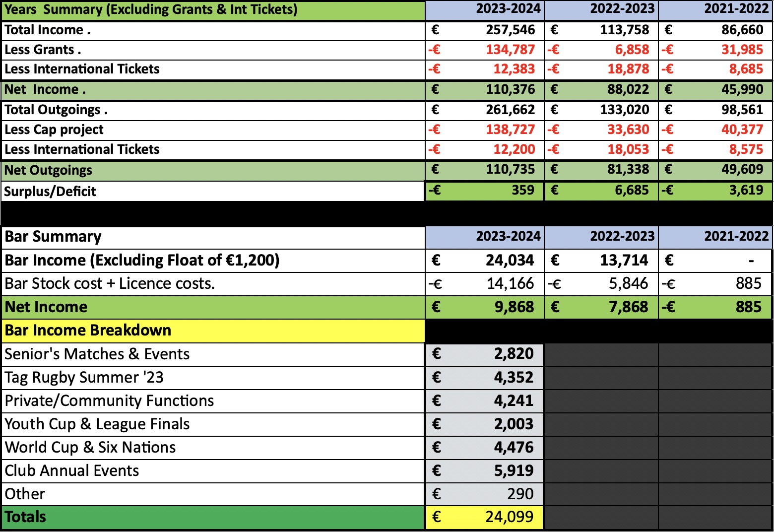Viewport: 774px width, 532px height.
Task: Select the Net Outgoings value 49,609
Action: pyautogui.click(x=742, y=169)
